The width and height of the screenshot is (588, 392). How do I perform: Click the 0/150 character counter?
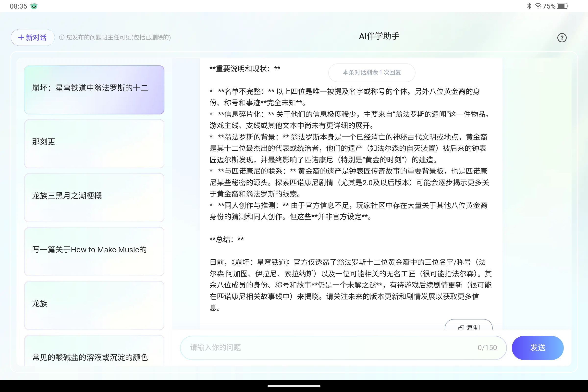click(487, 347)
